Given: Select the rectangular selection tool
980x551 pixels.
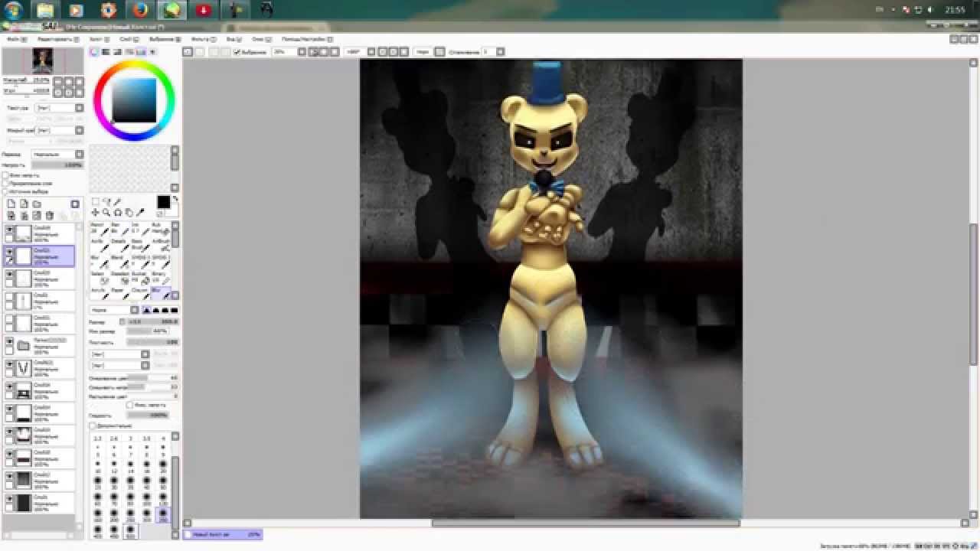Looking at the screenshot, I should click(x=95, y=202).
